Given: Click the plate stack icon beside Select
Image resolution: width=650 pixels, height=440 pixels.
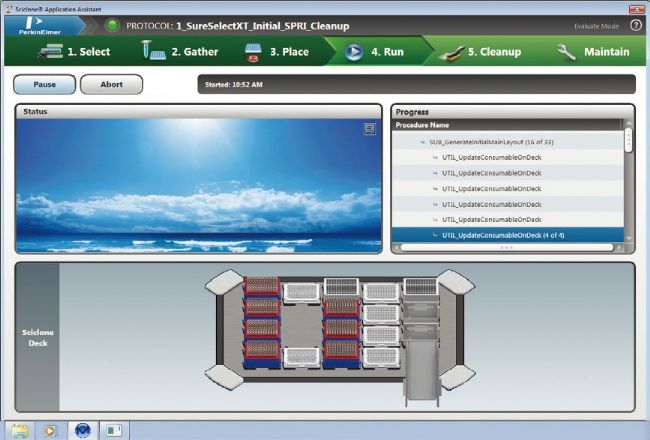Looking at the screenshot, I should pos(50,51).
